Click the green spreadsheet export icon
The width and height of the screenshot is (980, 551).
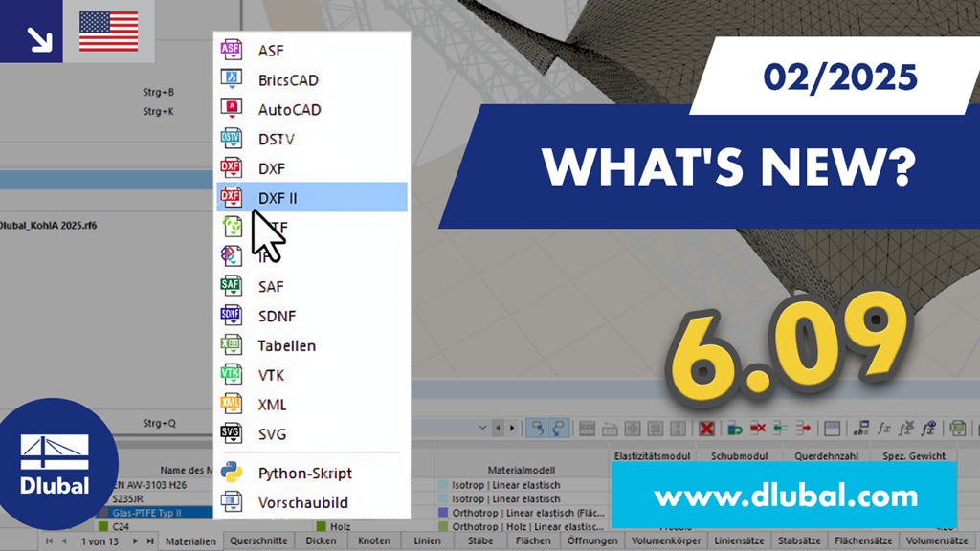957,428
